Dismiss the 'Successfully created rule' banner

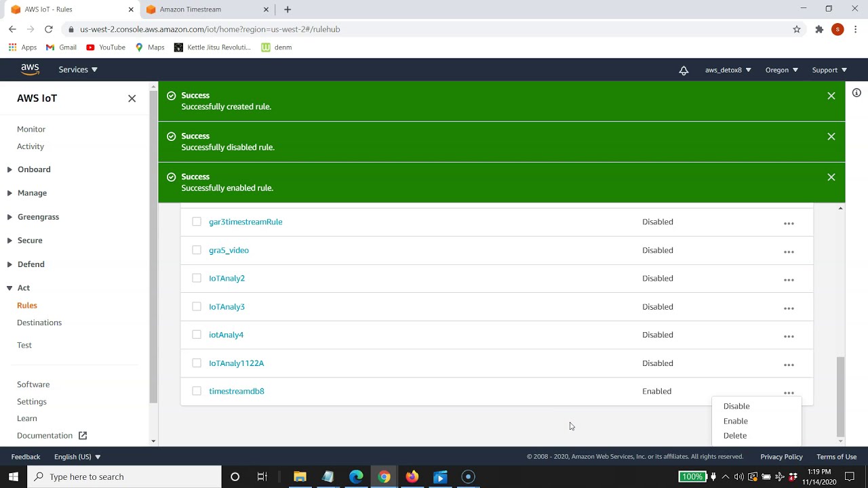coord(831,96)
